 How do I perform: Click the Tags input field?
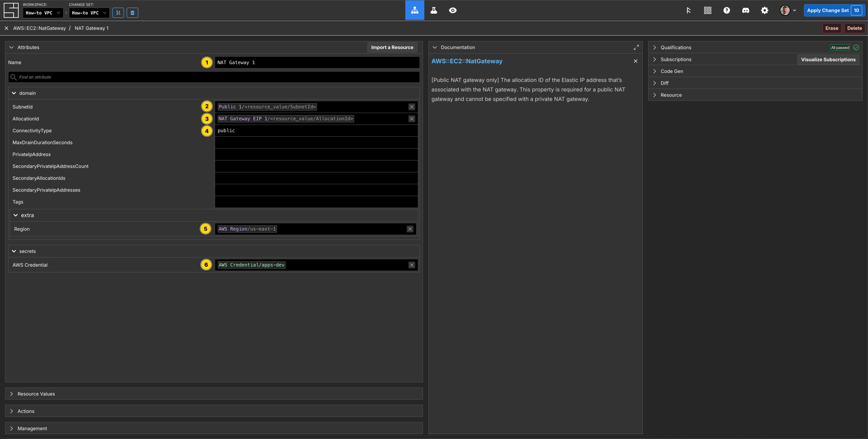(316, 202)
